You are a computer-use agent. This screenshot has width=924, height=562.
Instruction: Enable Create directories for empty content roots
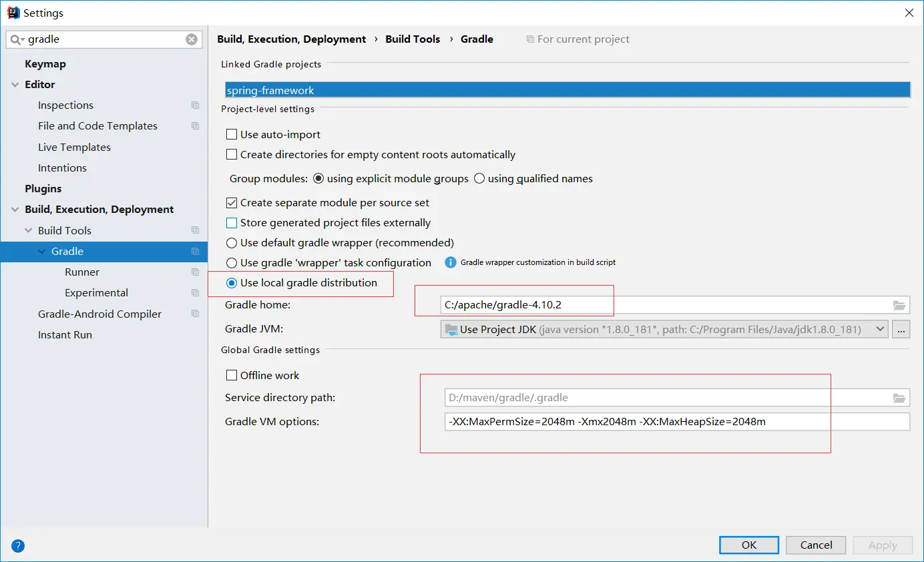pyautogui.click(x=232, y=155)
